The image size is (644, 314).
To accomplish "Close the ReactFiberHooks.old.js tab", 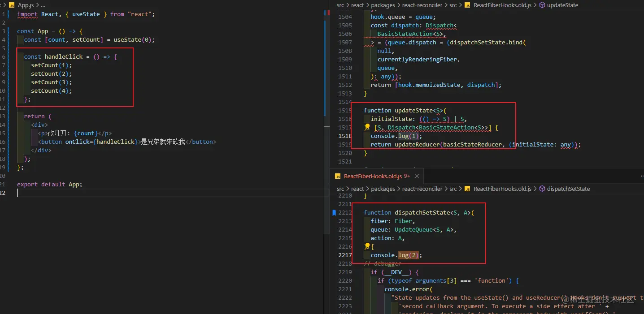I will (417, 176).
